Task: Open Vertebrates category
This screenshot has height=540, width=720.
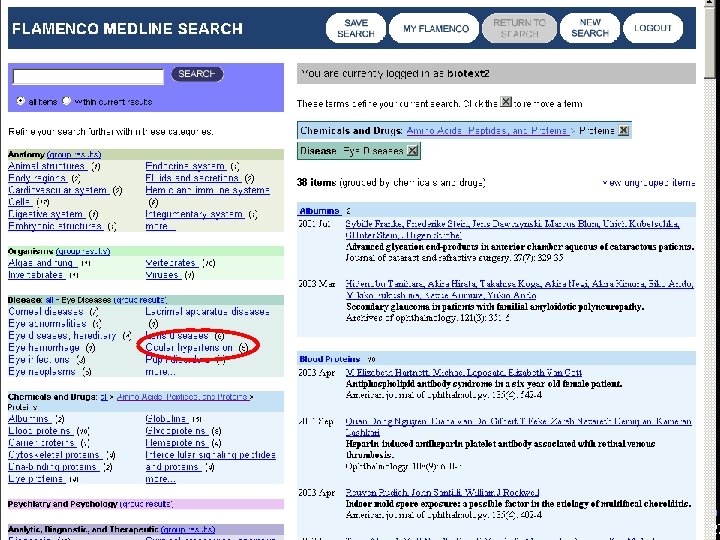Action: click(172, 263)
